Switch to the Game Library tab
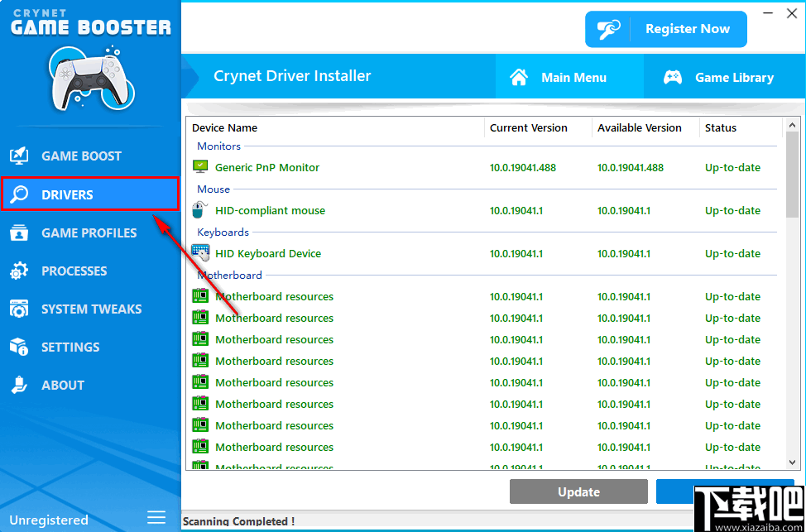The image size is (806, 532). pyautogui.click(x=725, y=78)
